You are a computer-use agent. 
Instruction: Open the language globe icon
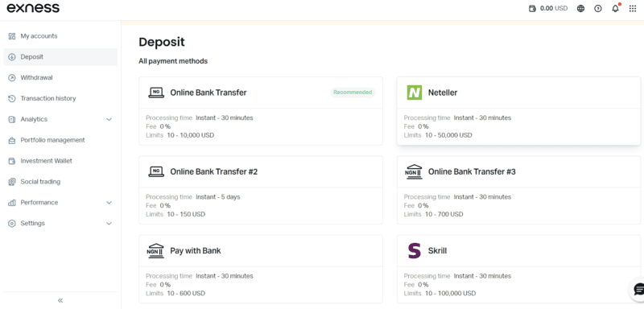tap(580, 8)
